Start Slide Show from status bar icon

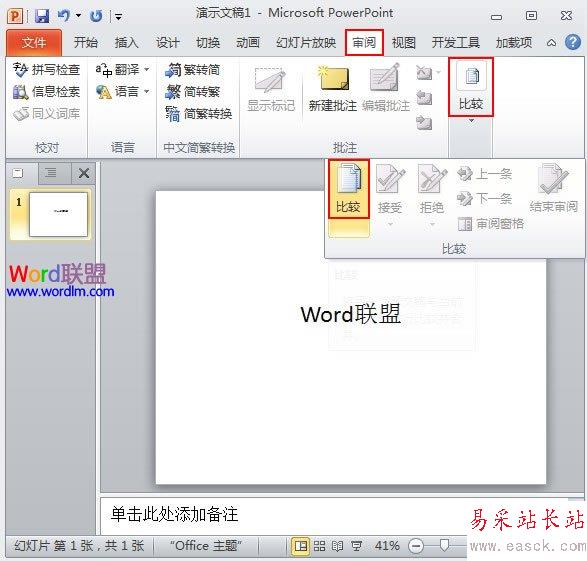356,546
